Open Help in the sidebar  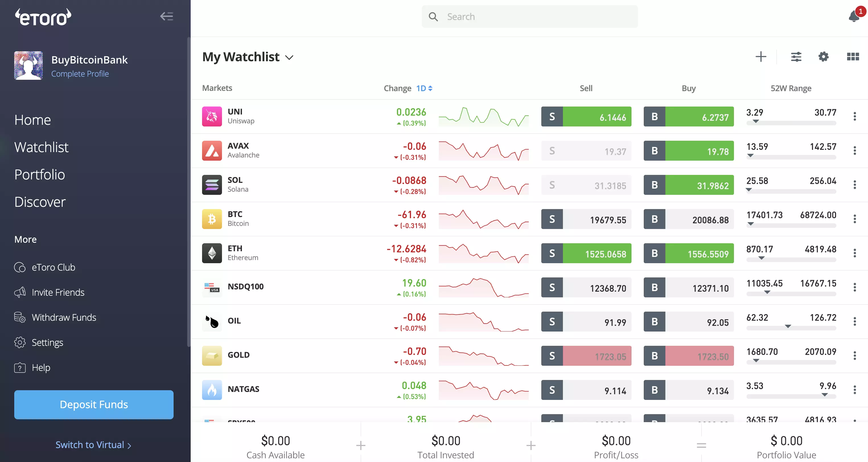pos(32,367)
